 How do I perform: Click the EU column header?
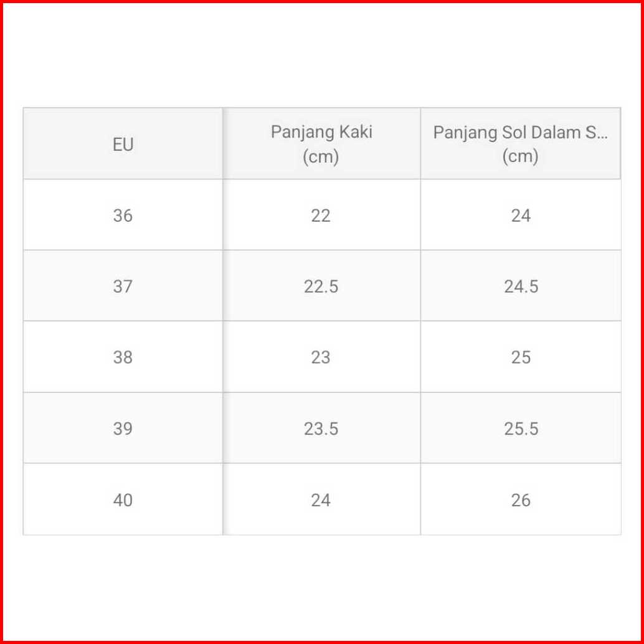(x=123, y=144)
